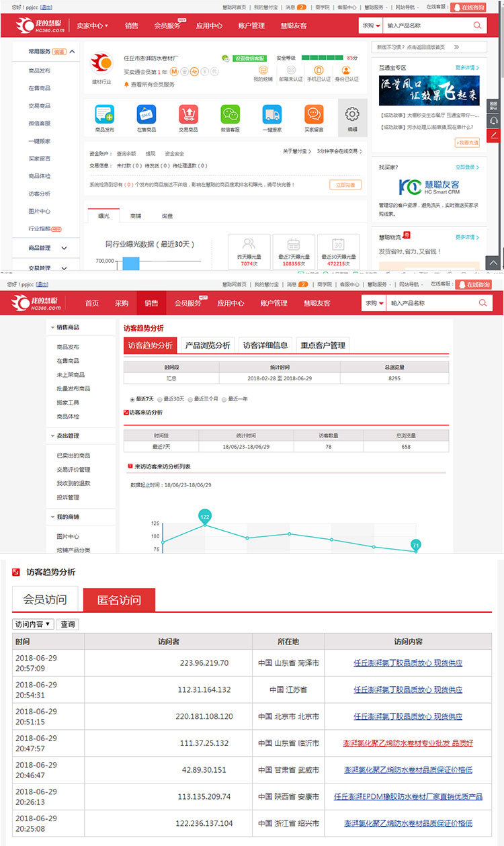Image resolution: width=504 pixels, height=846 pixels.
Task: Click the 商品发布 blue icon tile
Action: [x=104, y=114]
